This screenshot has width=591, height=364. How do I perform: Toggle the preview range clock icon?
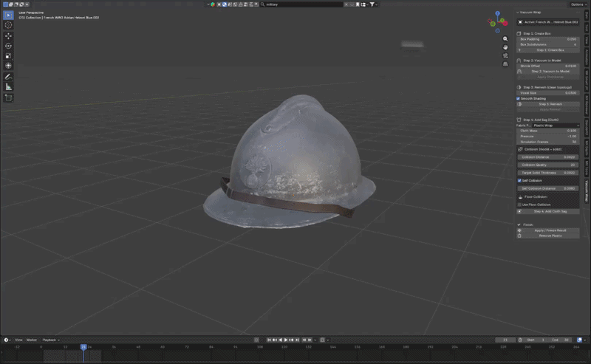pyautogui.click(x=520, y=340)
